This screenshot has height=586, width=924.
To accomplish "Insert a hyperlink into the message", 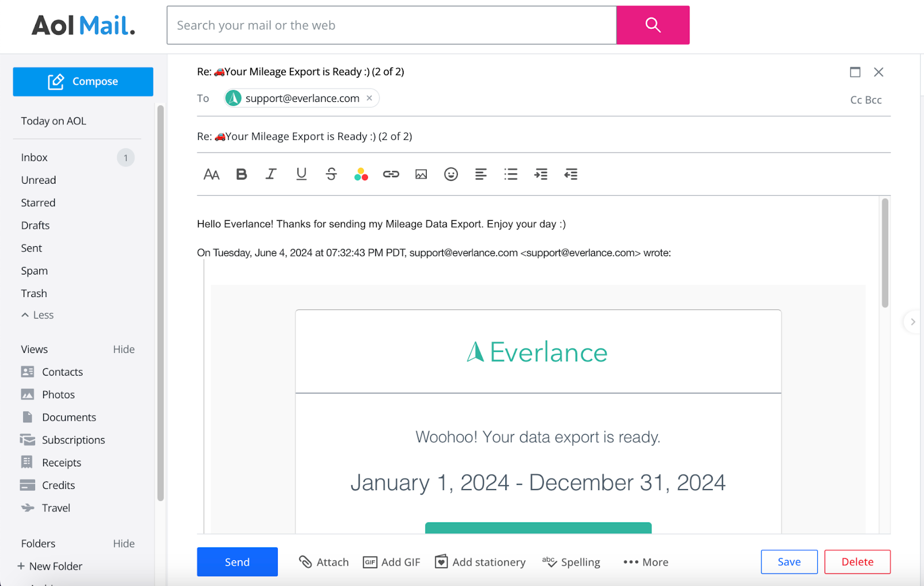I will click(391, 174).
